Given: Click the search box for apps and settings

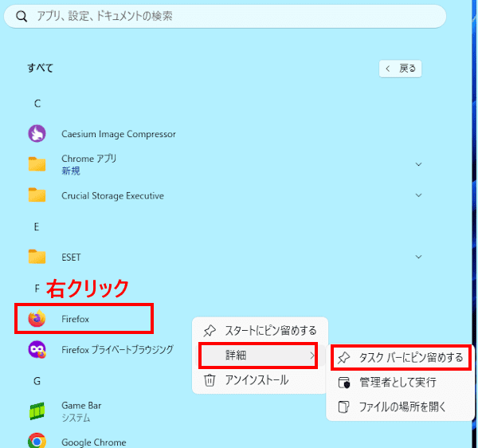Looking at the screenshot, I should pyautogui.click(x=223, y=16).
